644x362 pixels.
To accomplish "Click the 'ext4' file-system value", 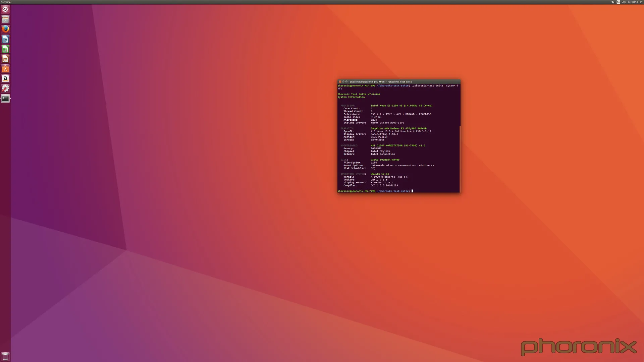I will 374,163.
